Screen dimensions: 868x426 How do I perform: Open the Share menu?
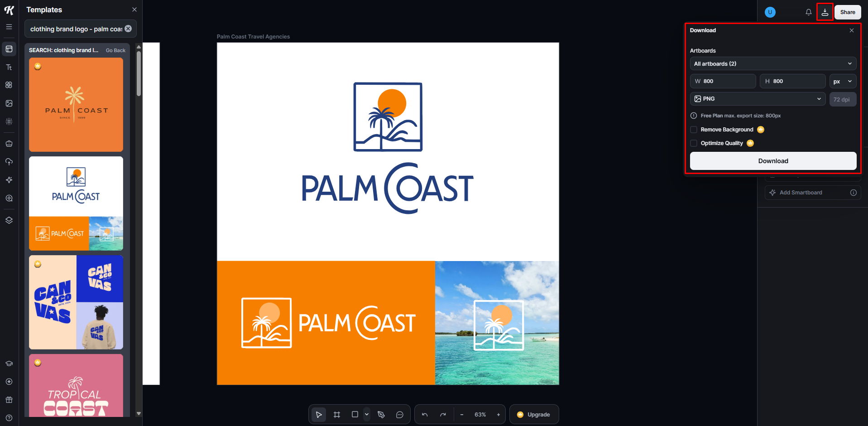pyautogui.click(x=847, y=12)
